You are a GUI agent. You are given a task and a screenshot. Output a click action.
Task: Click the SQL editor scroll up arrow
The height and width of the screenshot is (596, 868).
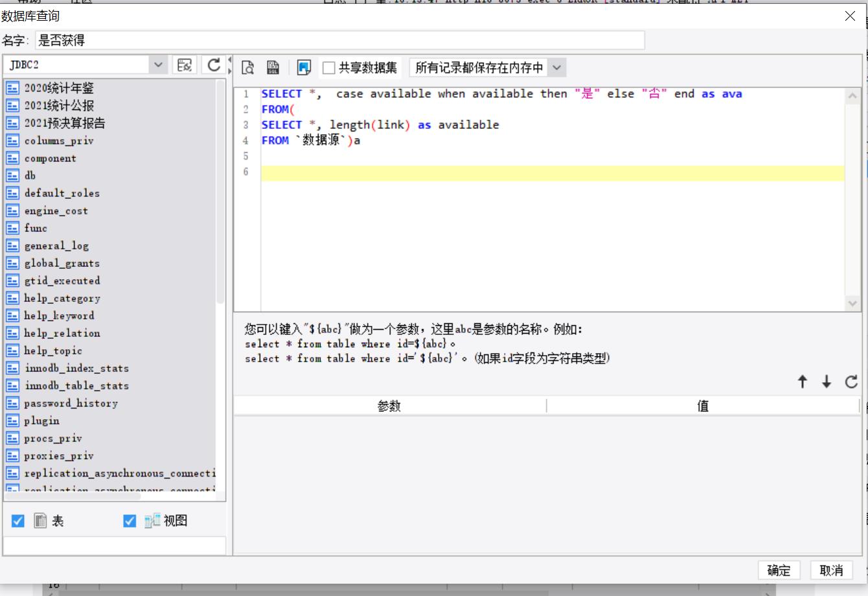(x=852, y=96)
